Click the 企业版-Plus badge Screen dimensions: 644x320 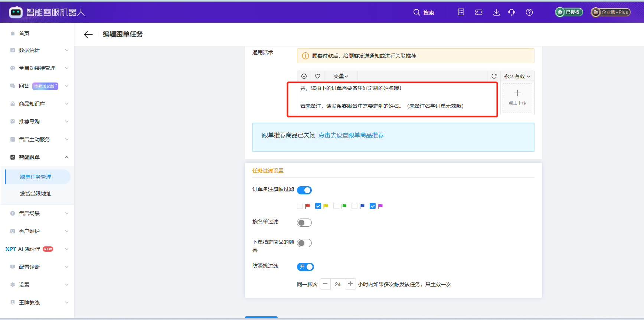(611, 12)
